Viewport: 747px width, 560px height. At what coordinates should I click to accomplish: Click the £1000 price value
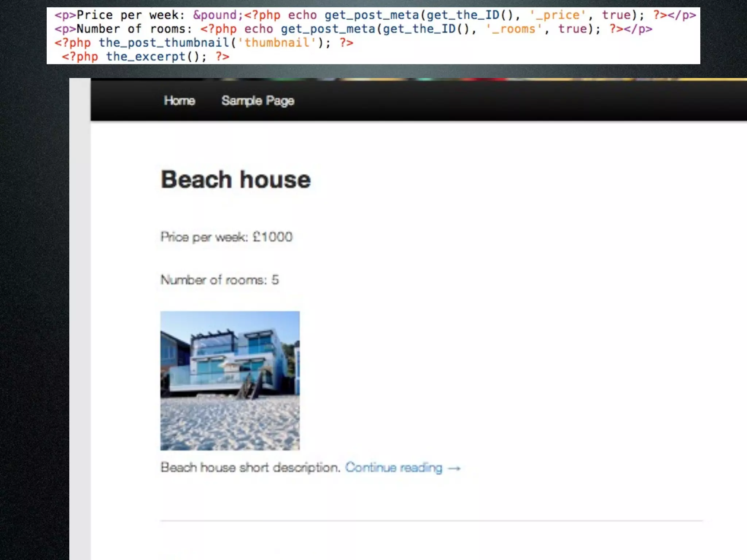click(272, 237)
